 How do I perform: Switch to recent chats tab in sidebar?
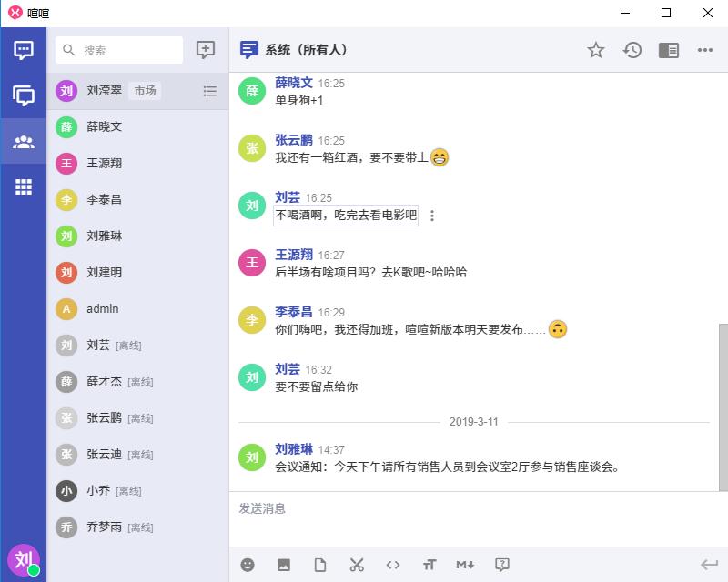pos(24,50)
